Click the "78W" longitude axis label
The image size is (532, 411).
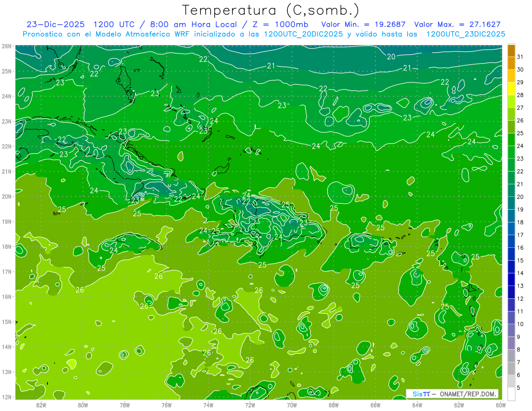tap(125, 405)
